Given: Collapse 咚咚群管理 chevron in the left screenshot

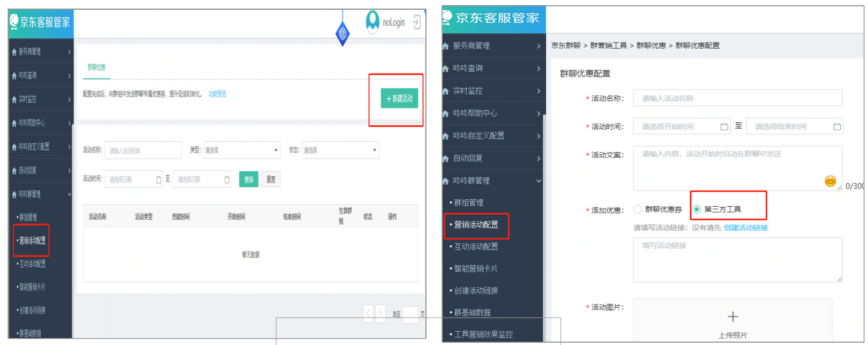Looking at the screenshot, I should (69, 195).
